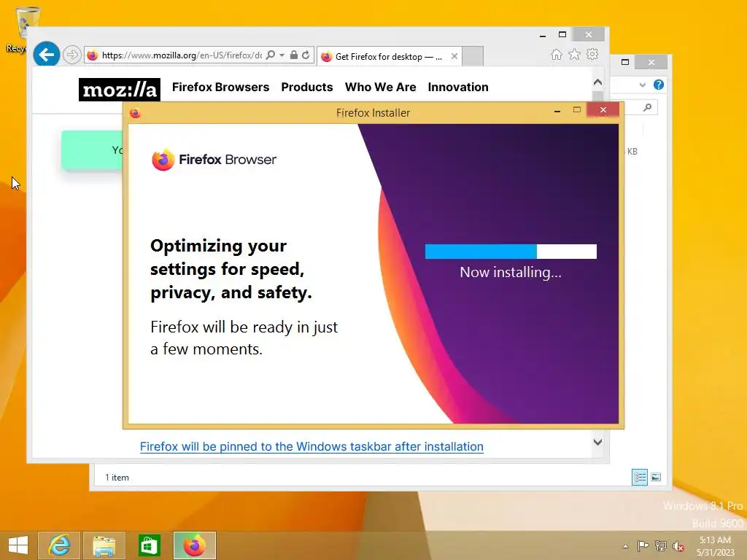Maximize the File Explorer window
Screen dimensions: 747x560
(x=625, y=62)
